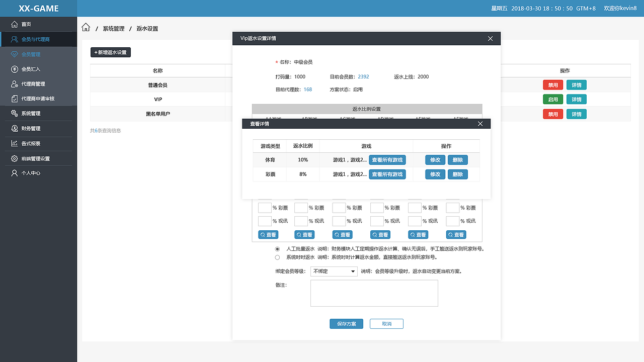Click 删除 in the 体育 row

[x=458, y=160]
